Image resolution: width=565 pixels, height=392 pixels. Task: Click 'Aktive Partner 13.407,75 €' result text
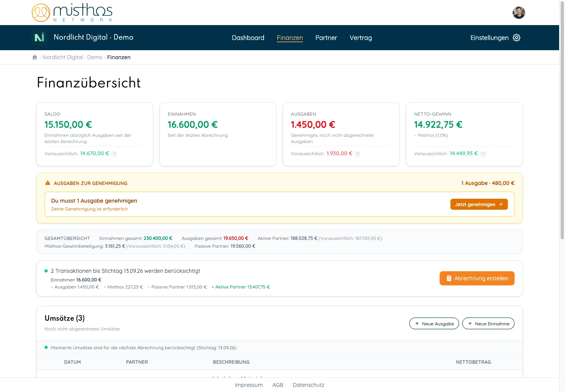(x=241, y=287)
